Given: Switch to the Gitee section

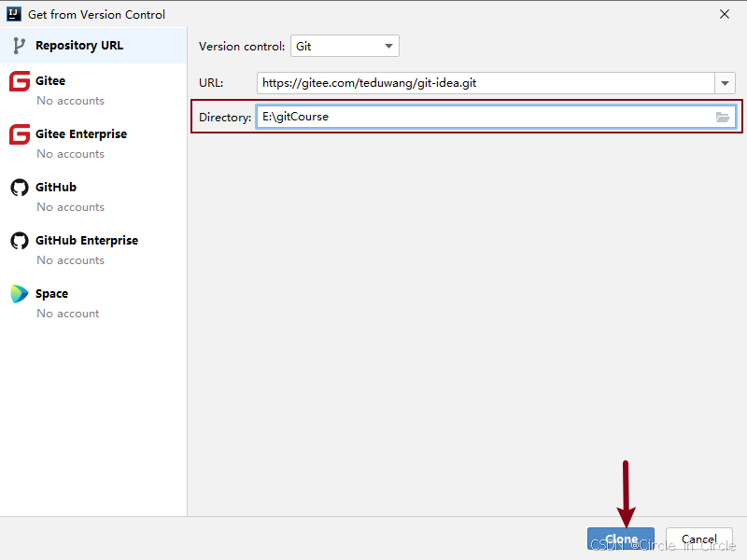Looking at the screenshot, I should pos(50,81).
